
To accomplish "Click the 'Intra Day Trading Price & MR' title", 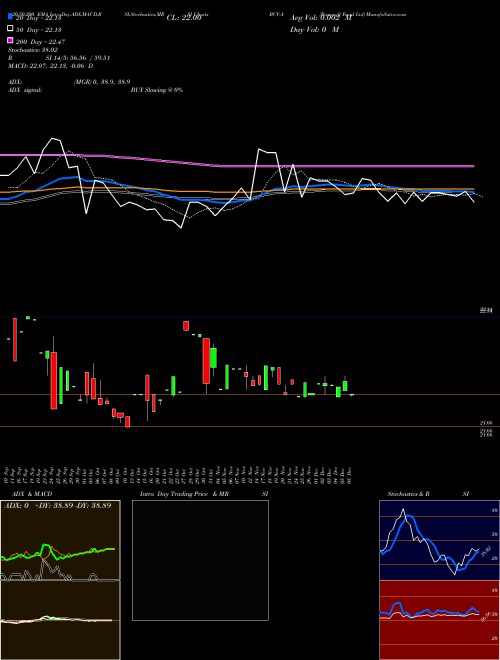I will pos(184,494).
